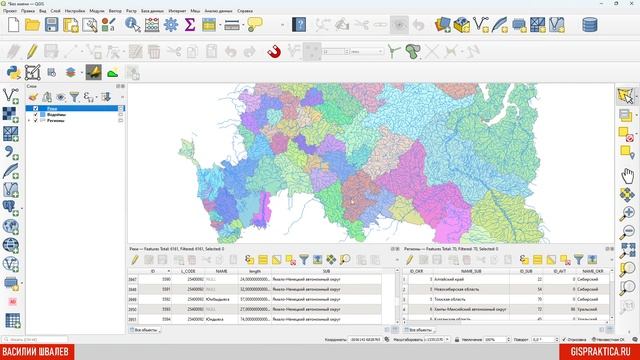Toggle the Отрисовка render checkbox in status bar
The width and height of the screenshot is (640, 360).
(x=564, y=340)
